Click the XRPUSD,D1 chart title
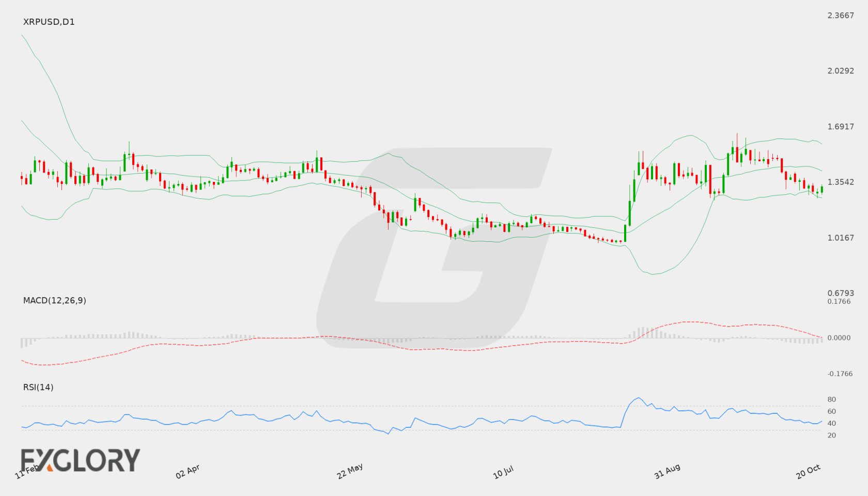 [49, 22]
